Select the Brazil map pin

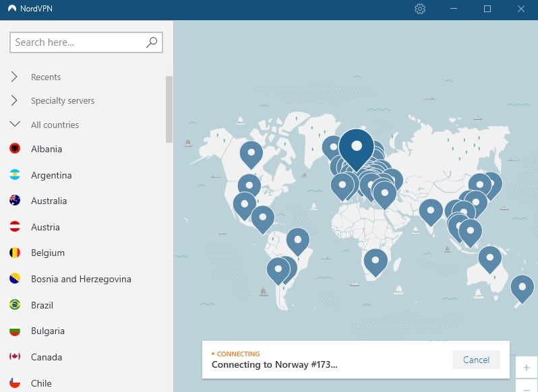[x=298, y=240]
